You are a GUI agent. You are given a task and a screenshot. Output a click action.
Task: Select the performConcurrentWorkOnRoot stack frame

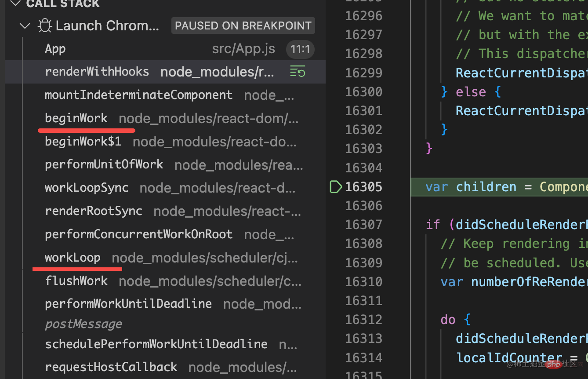(165, 234)
